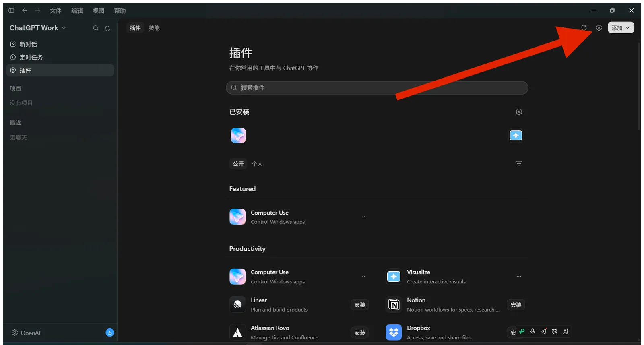This screenshot has height=345, width=644.
Task: Start a 新对话 in sidebar
Action: (x=60, y=44)
